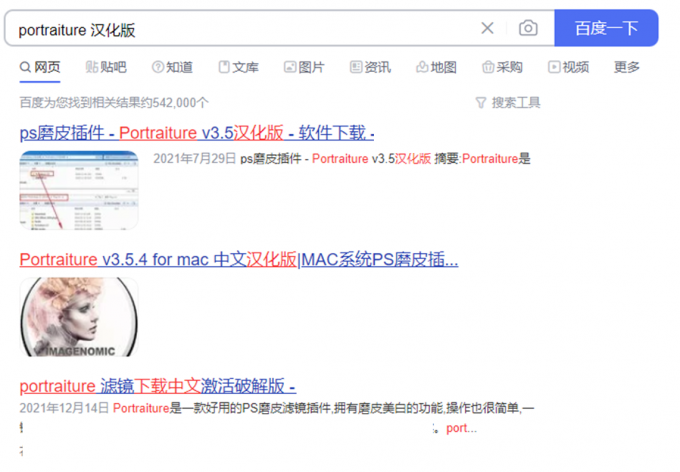Click the 2021年12月14日 date of third result
Image resolution: width=680 pixels, height=472 pixels.
tap(64, 408)
